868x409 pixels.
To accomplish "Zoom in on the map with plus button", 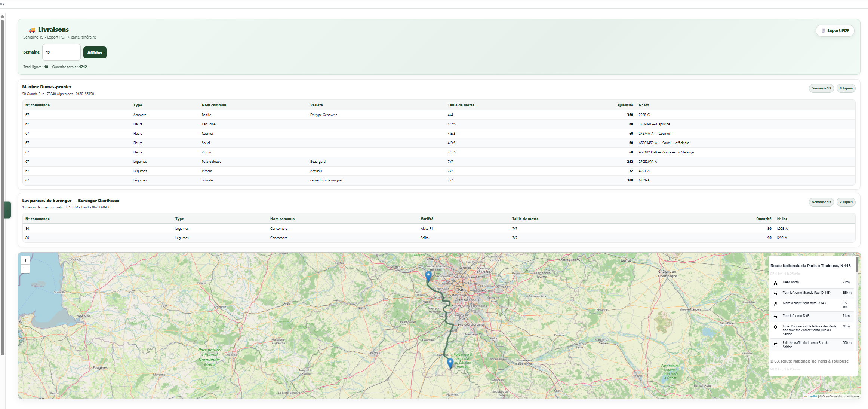I will click(x=25, y=260).
